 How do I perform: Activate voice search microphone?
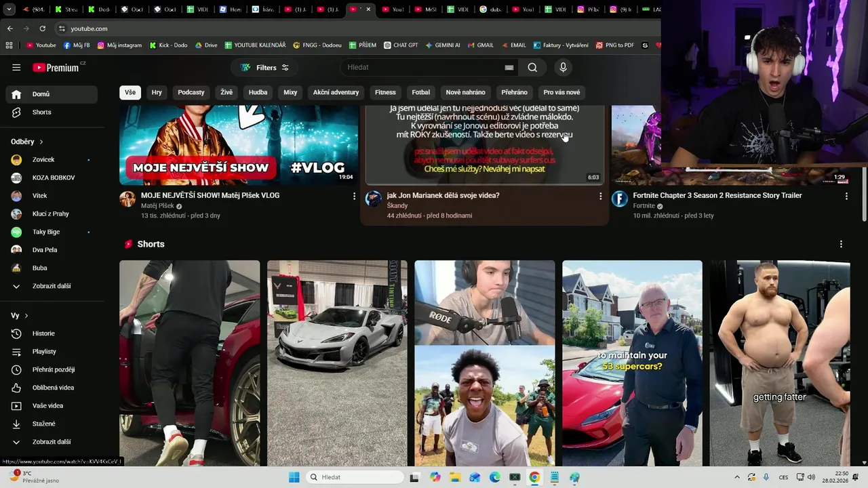563,67
